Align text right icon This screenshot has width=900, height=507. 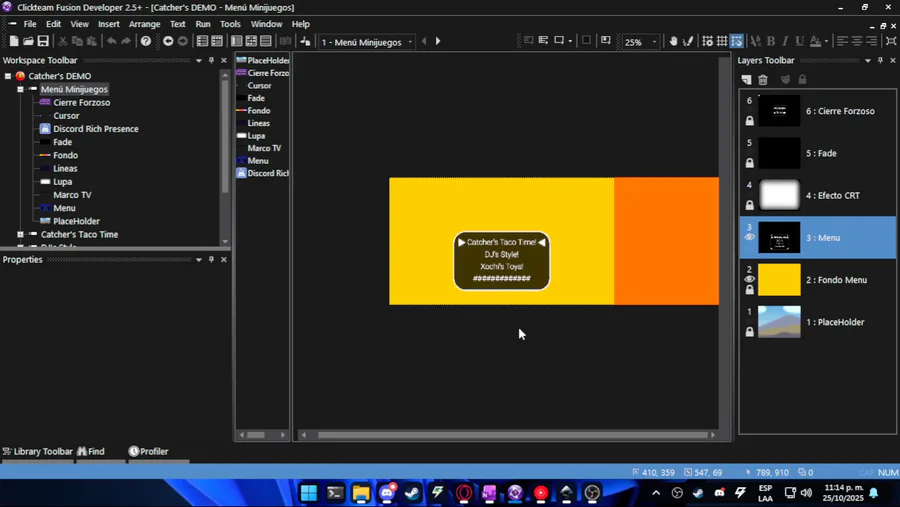[x=871, y=41]
